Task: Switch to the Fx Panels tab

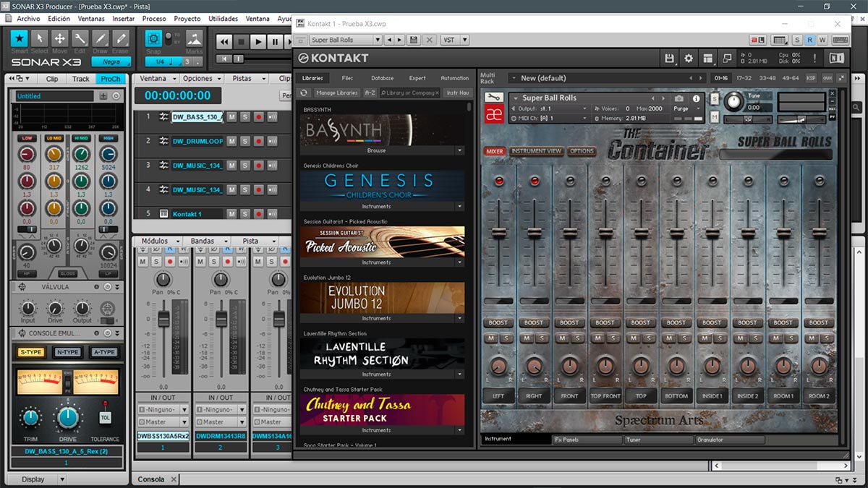Action: 587,440
